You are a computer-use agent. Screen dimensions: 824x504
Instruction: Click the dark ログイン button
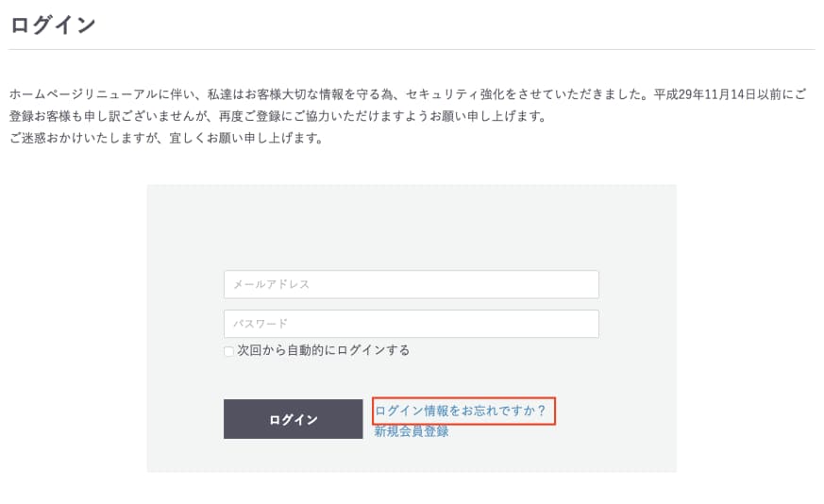point(294,419)
